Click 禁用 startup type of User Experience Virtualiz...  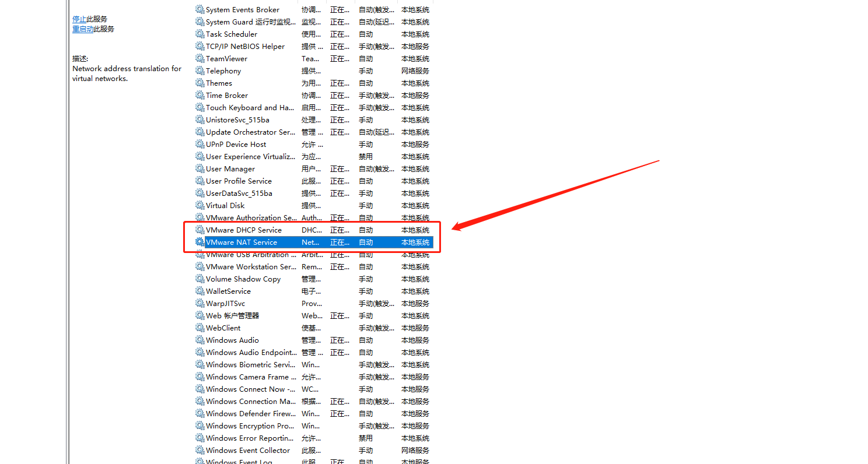tap(366, 157)
